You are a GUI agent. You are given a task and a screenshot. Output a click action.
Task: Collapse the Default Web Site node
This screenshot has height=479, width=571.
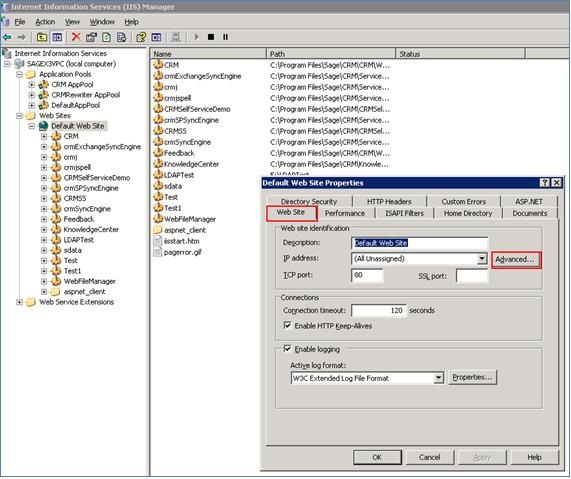(x=32, y=126)
